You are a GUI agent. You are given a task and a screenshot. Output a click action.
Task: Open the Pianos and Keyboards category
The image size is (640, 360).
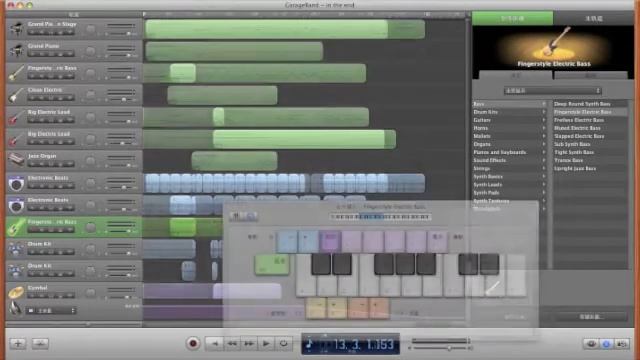(509, 152)
